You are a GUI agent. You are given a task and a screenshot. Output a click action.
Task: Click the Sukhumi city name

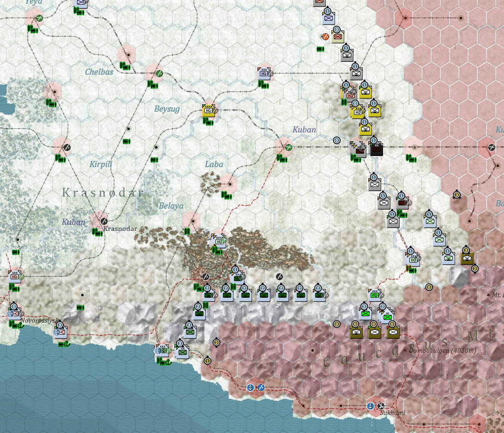coord(392,413)
